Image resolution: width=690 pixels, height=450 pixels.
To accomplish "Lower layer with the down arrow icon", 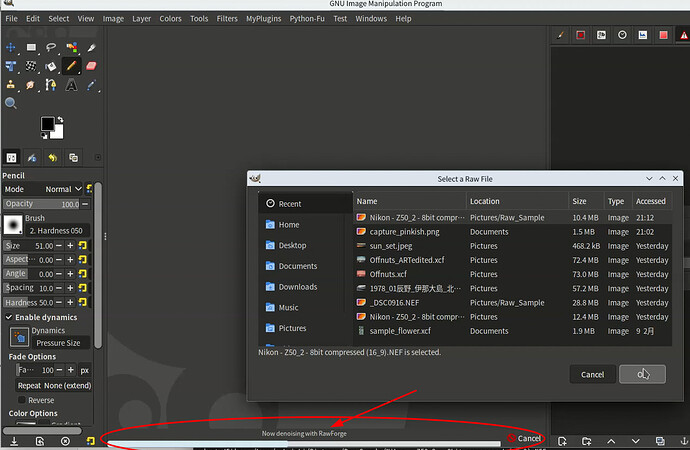I will (635, 441).
